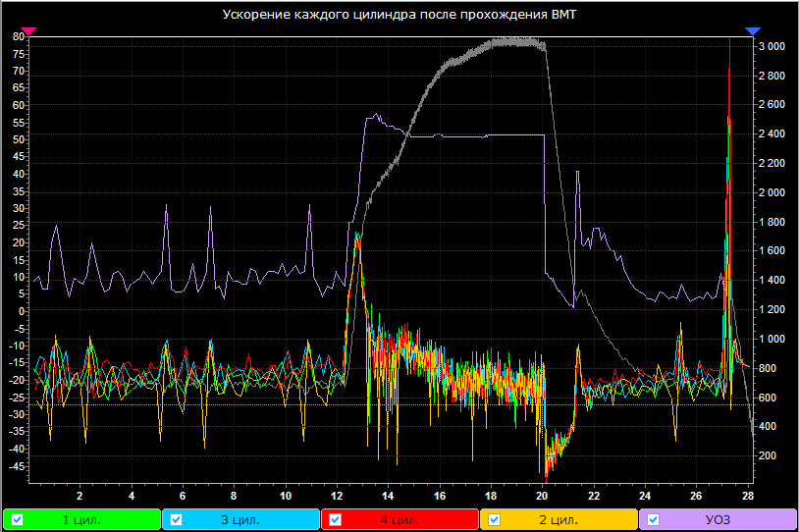Click the time axis label 20
The height and width of the screenshot is (532, 799).
542,496
